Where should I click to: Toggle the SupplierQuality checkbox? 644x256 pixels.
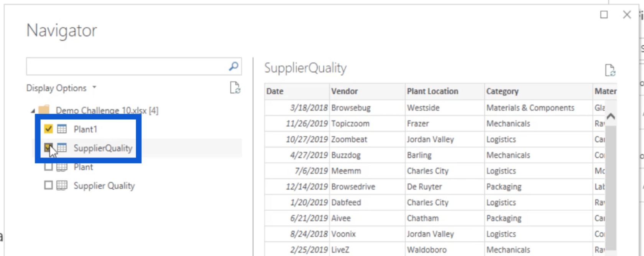48,148
